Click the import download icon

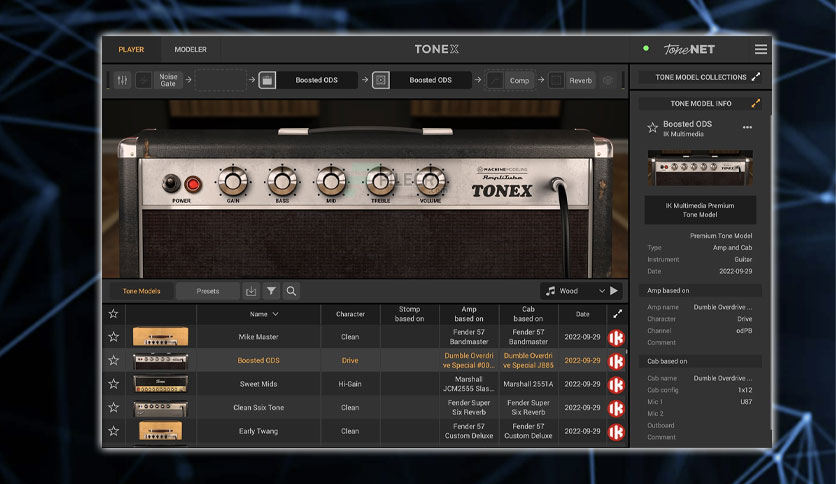[x=251, y=291]
